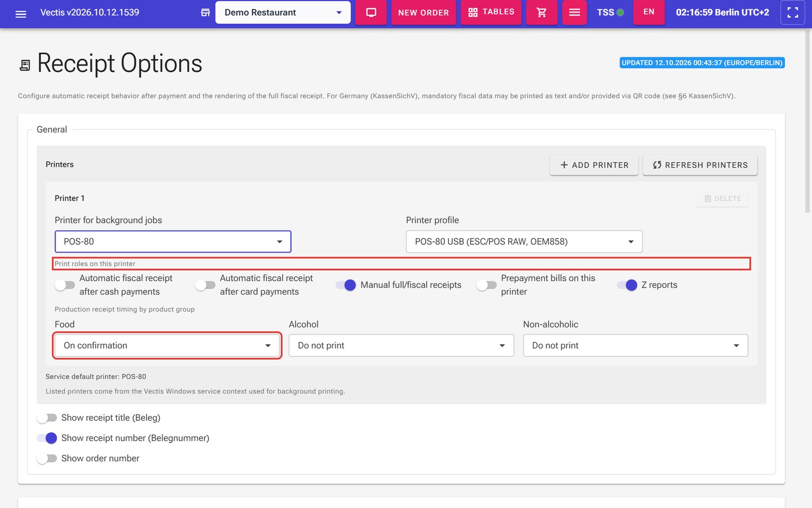Click the DELETE printer button

click(722, 199)
